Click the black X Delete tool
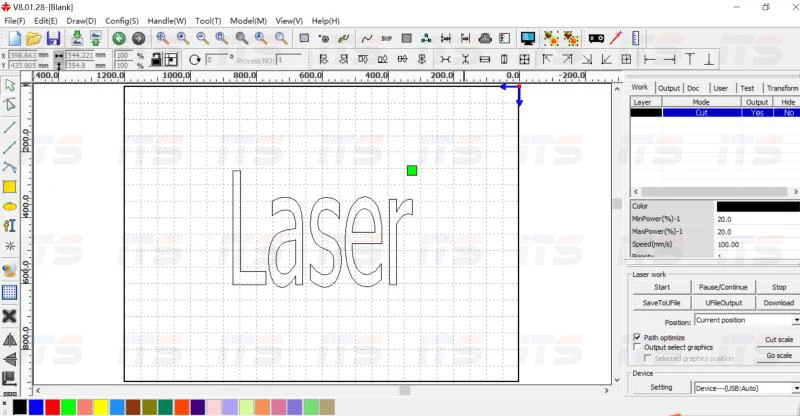 tap(10, 316)
